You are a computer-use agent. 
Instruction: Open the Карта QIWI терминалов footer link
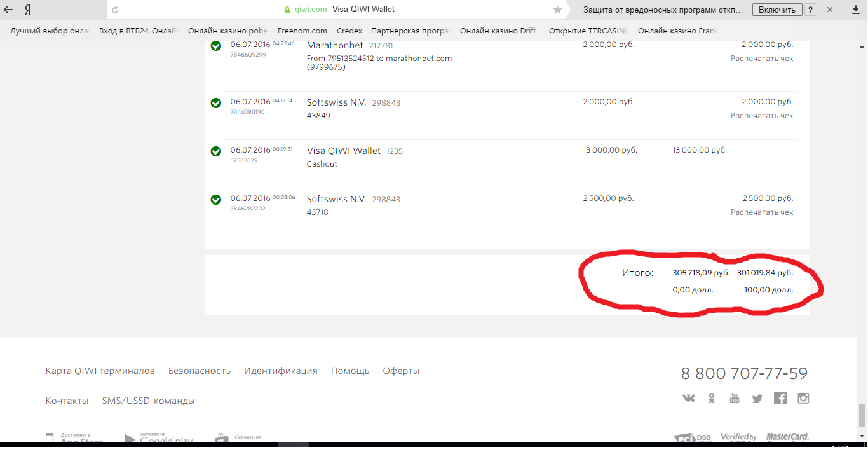100,371
